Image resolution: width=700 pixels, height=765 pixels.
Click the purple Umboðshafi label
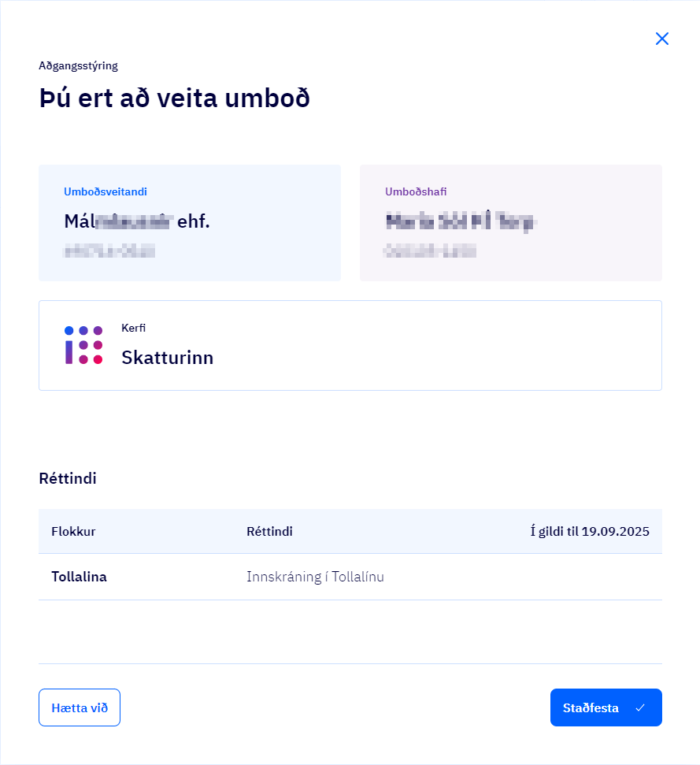416,191
